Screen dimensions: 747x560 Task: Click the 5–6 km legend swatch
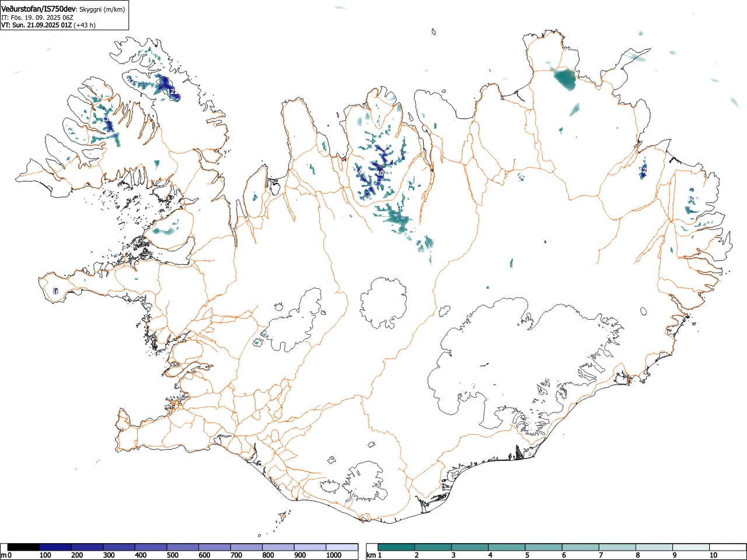[543, 547]
